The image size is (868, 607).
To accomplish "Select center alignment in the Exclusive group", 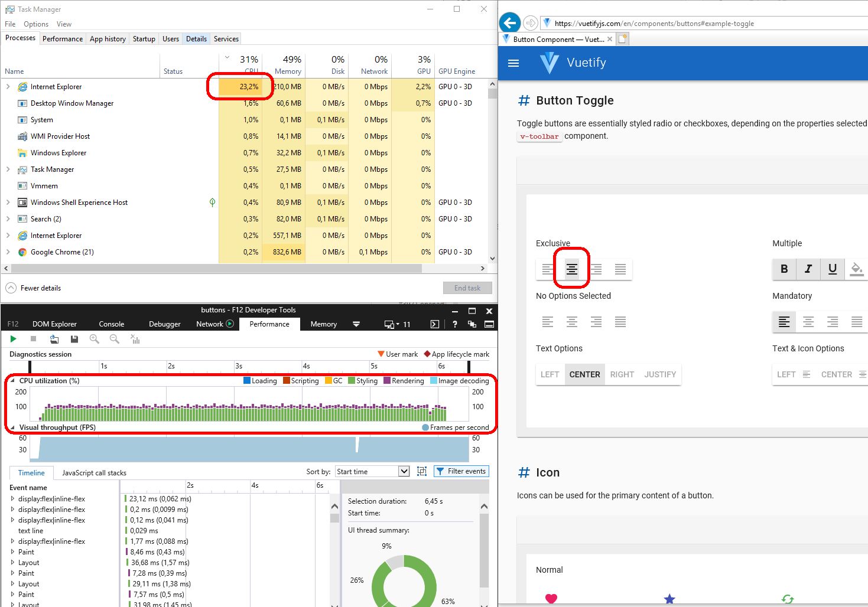I will 572,269.
